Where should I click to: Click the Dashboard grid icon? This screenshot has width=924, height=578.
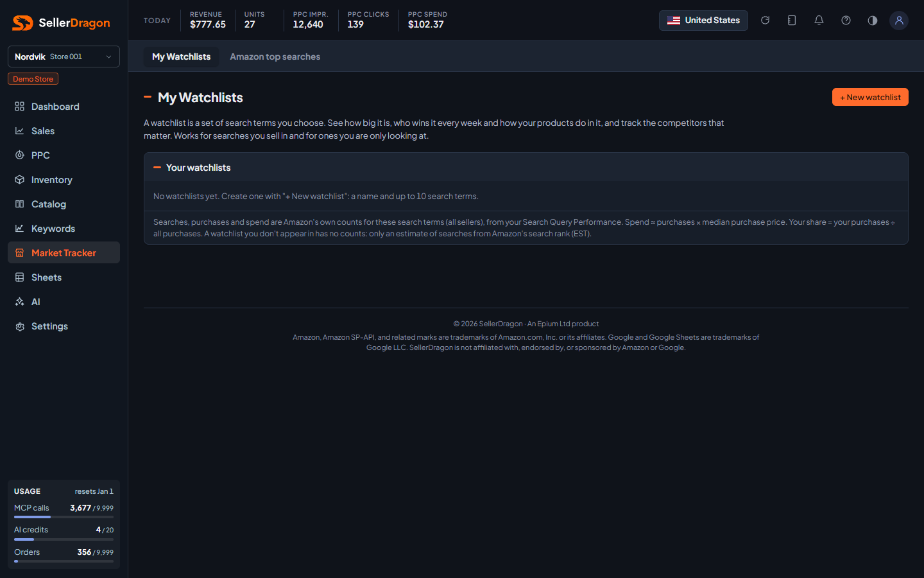tap(20, 107)
